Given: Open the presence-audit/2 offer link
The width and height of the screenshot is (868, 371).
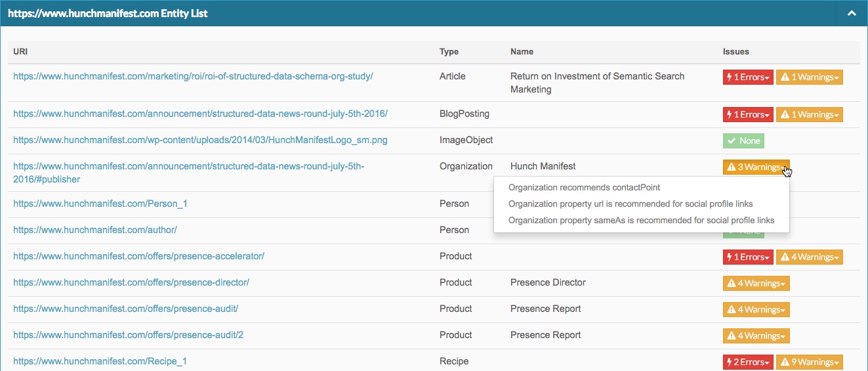Looking at the screenshot, I should (128, 335).
